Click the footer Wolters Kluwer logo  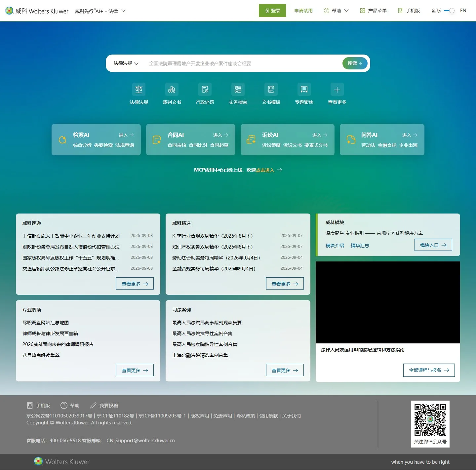pyautogui.click(x=62, y=462)
